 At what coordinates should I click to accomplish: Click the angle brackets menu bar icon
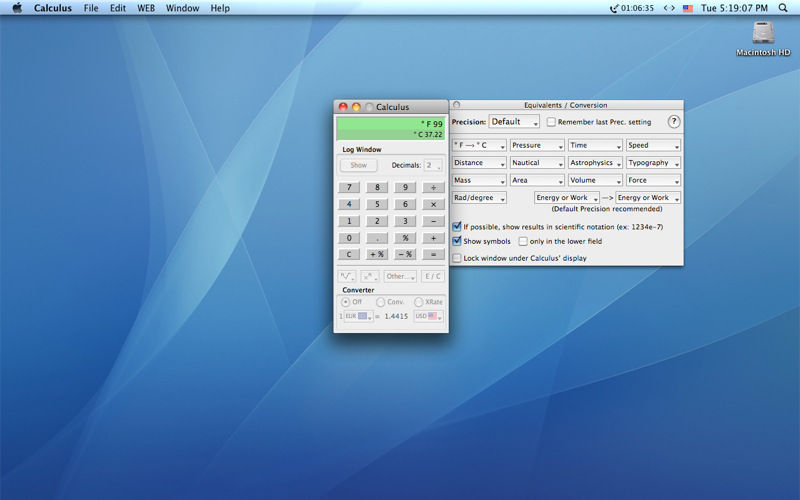tap(669, 8)
